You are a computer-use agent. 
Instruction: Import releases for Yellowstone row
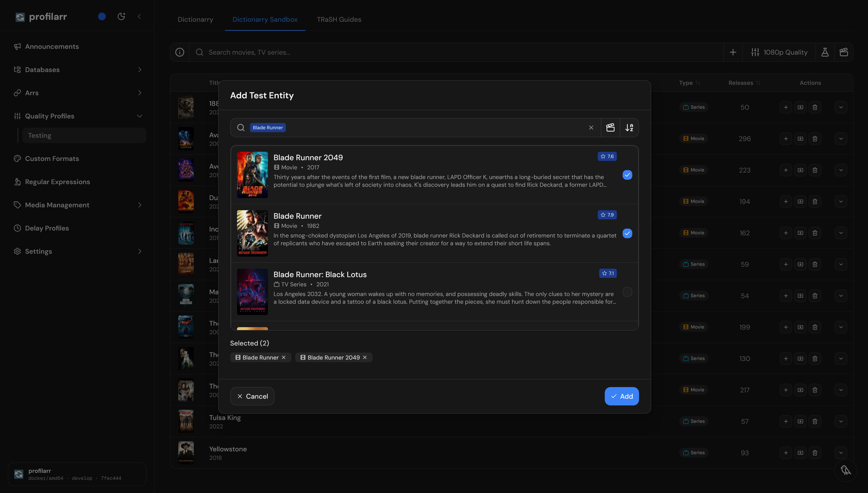(800, 453)
